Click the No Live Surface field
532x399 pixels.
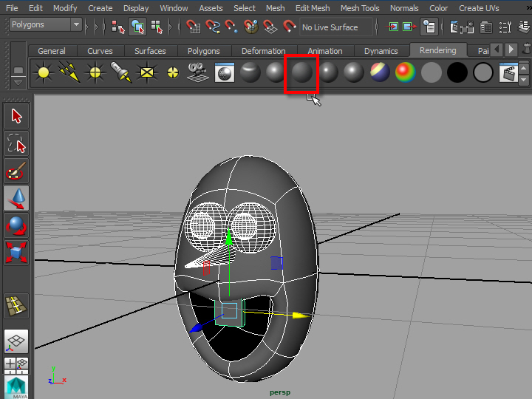[x=335, y=27]
